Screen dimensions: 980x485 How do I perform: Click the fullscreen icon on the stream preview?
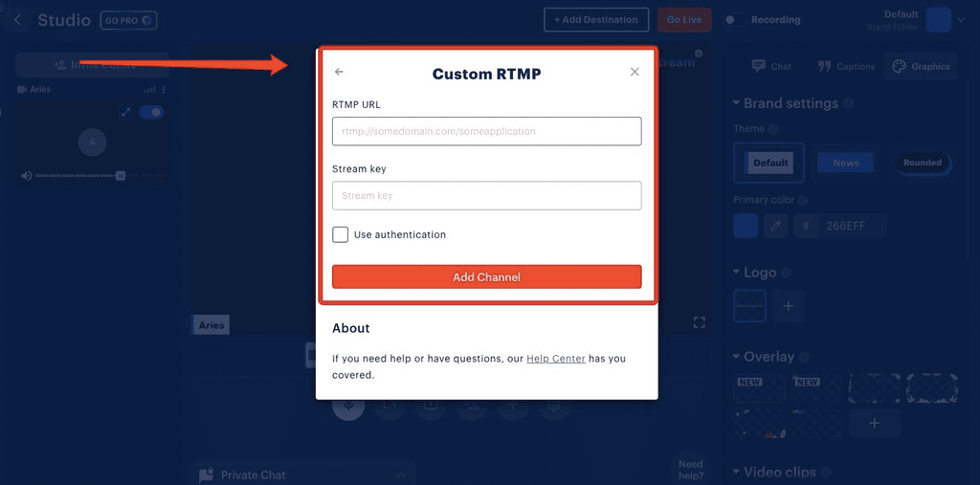pyautogui.click(x=699, y=322)
